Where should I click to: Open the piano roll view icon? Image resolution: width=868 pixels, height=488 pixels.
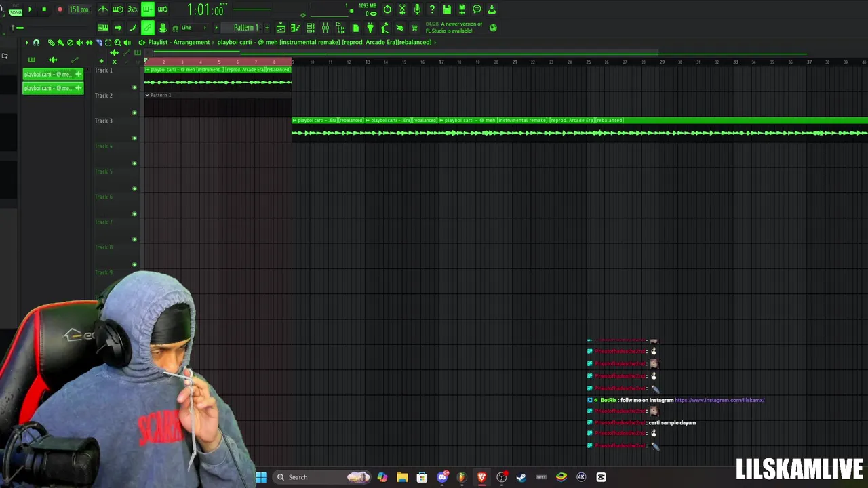[x=296, y=28]
